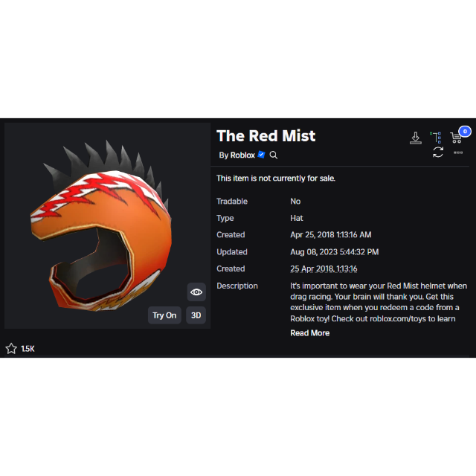The height and width of the screenshot is (476, 476).
Task: Click the refresh arrows icon
Action: coord(438,152)
